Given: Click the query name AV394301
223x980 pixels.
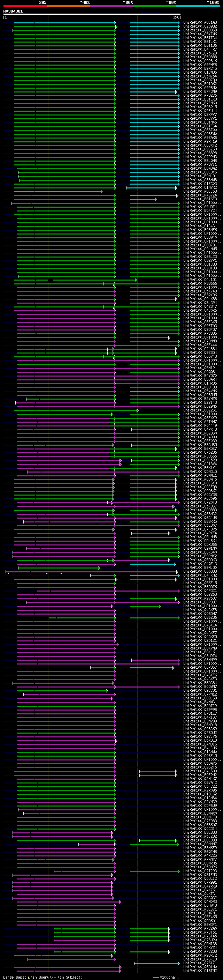Looking at the screenshot, I should (13, 12).
